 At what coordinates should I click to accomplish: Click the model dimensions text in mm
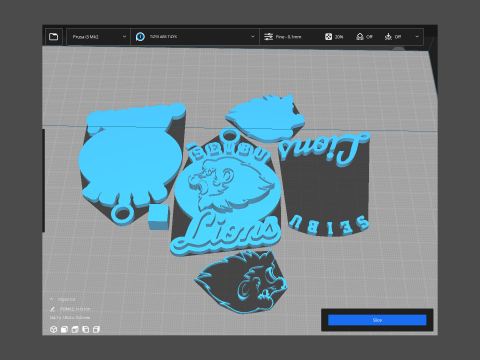tap(70, 318)
